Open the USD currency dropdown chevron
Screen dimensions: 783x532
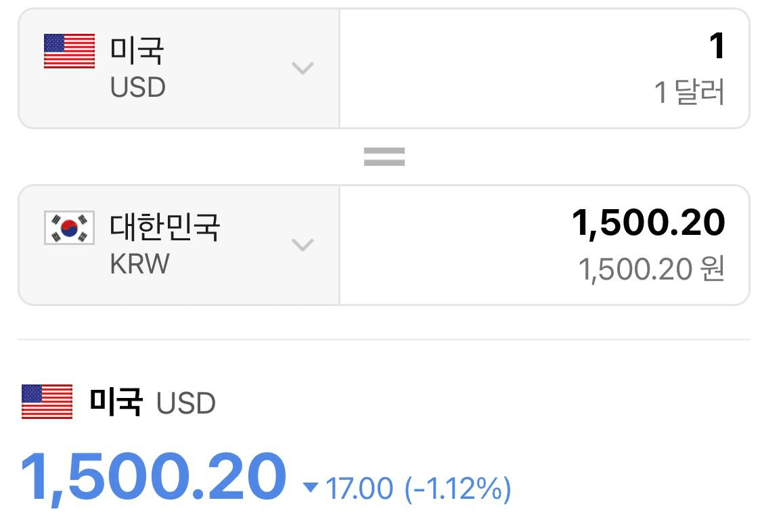pos(303,68)
